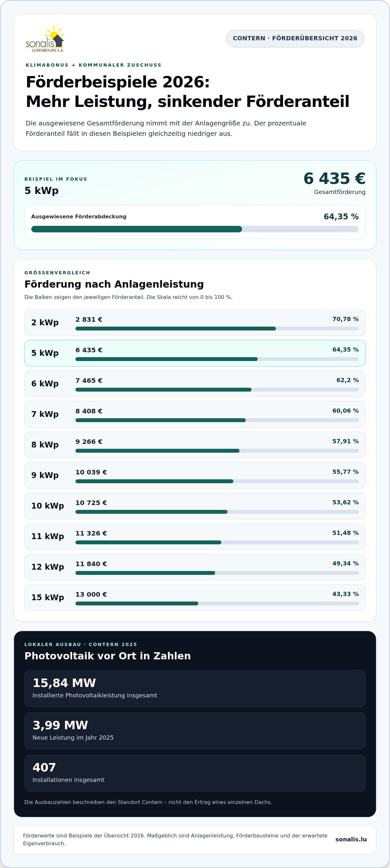
Task: Click the 6 435 € Gesamtförderung figure
Action: (334, 179)
